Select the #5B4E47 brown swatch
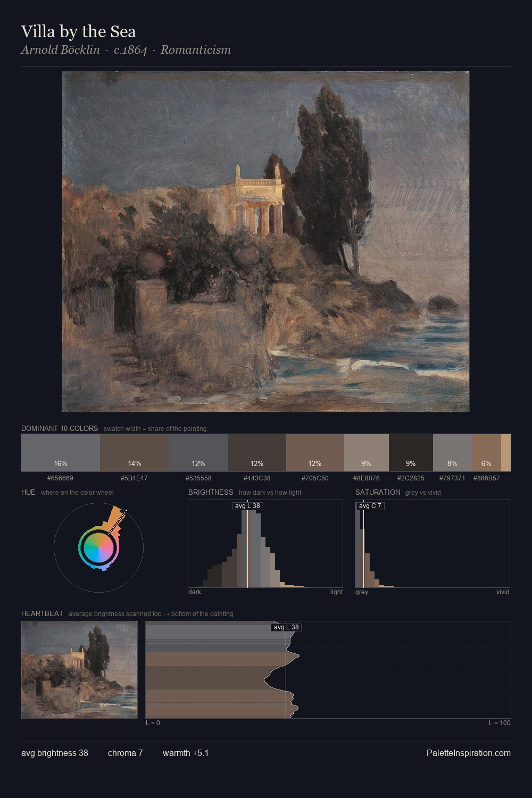532x798 pixels. coord(134,453)
